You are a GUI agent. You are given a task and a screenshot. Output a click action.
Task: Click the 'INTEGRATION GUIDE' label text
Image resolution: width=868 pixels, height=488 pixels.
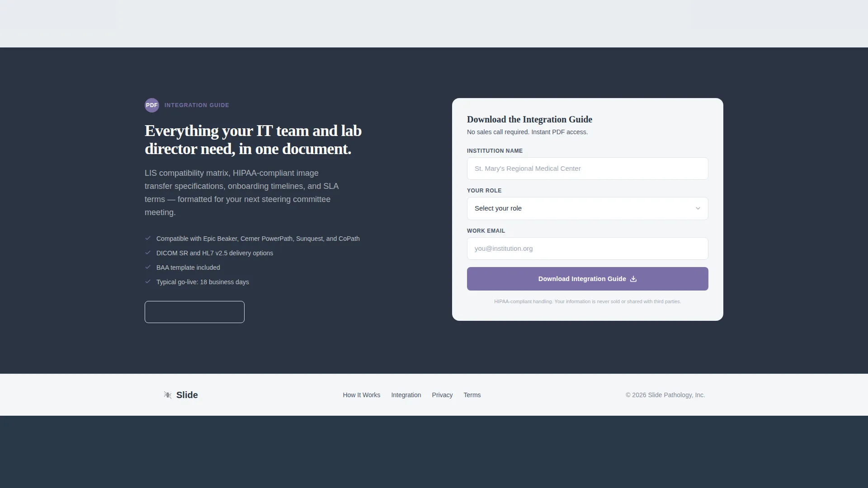coord(197,105)
